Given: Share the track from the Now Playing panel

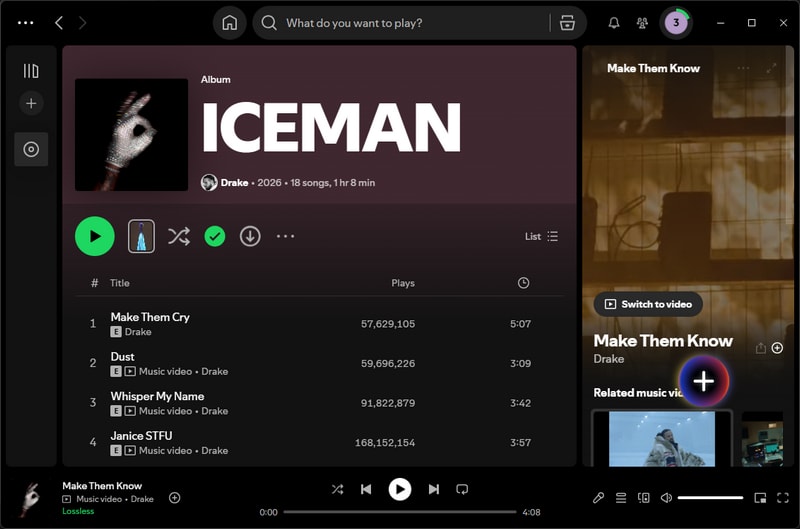Looking at the screenshot, I should [761, 348].
